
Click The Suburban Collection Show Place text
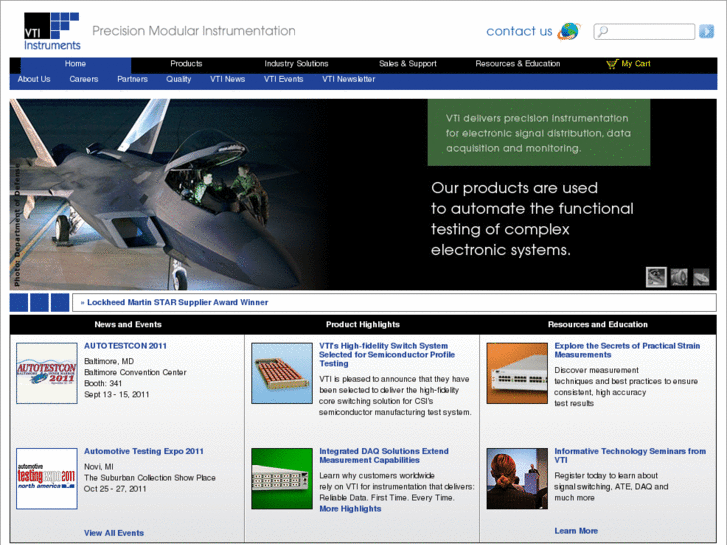click(x=150, y=478)
